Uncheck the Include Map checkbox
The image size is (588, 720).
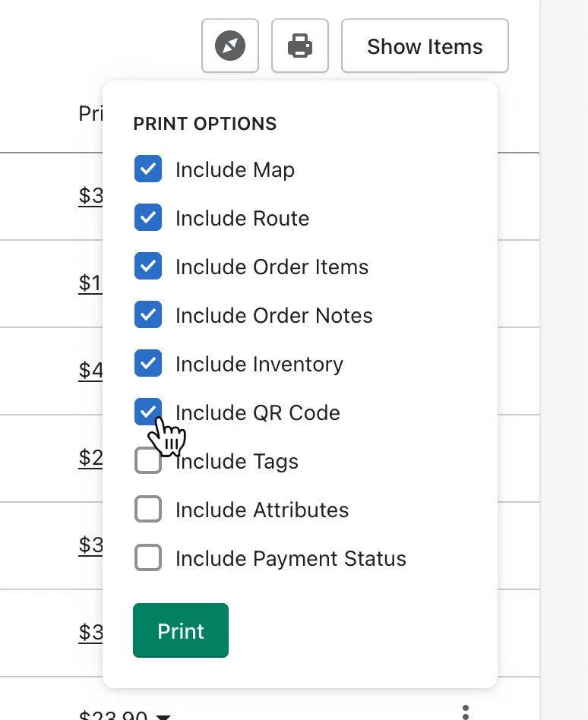(148, 169)
